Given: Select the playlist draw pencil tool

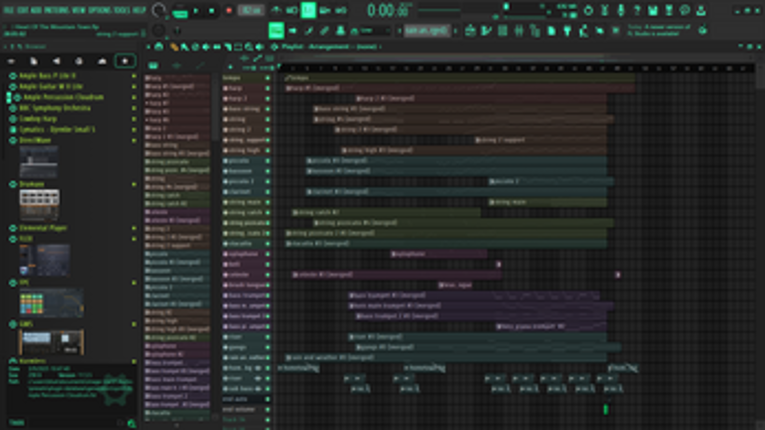Looking at the screenshot, I should pyautogui.click(x=174, y=47).
